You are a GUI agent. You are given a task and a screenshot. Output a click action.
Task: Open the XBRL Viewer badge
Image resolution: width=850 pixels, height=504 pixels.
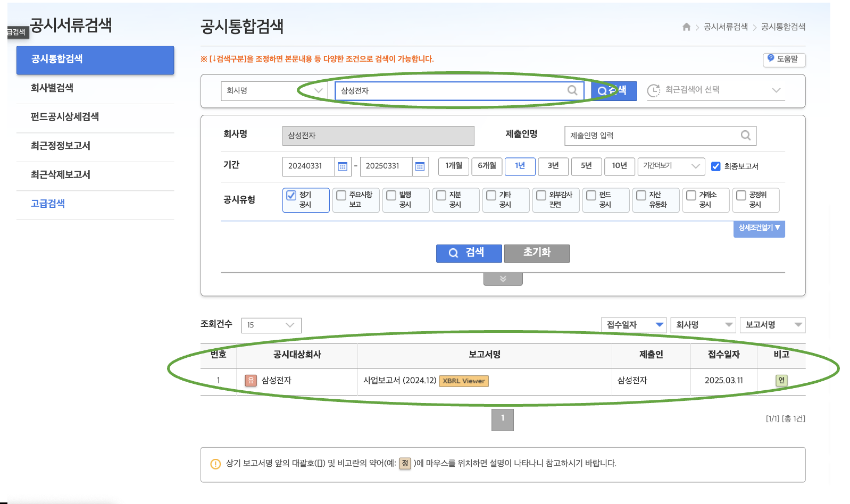point(464,381)
